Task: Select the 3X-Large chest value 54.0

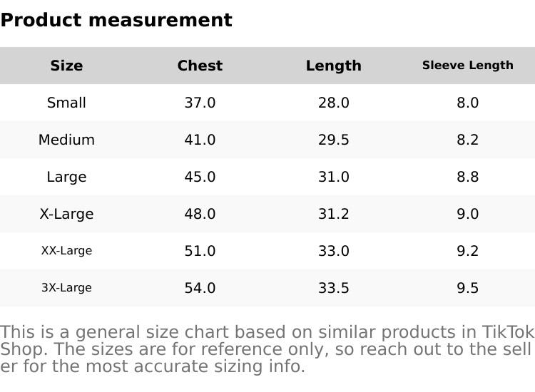Action: point(200,288)
